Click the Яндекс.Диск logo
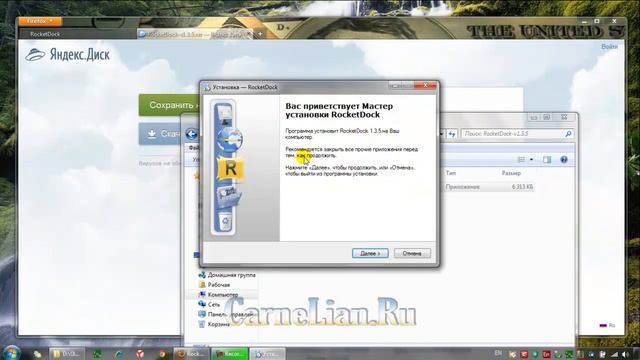 [x=68, y=54]
